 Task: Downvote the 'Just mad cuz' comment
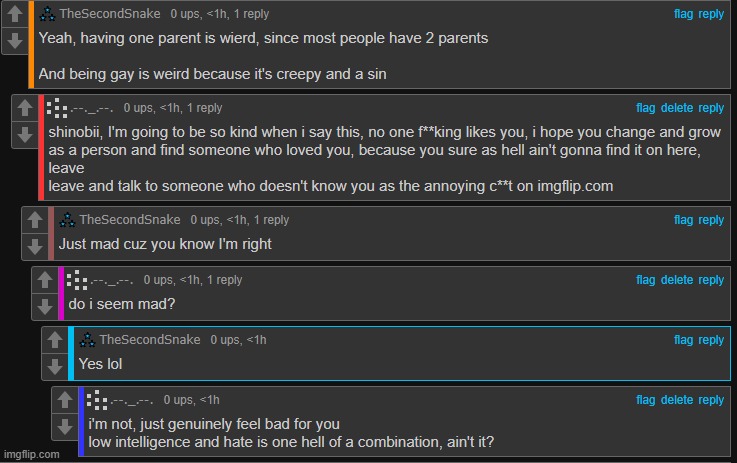point(35,243)
